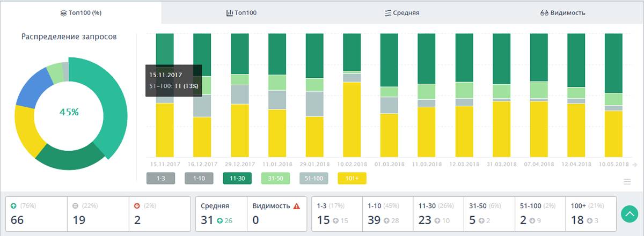Image resolution: width=644 pixels, height=236 pixels.
Task: Open the chart hamburger menu icon
Action: click(x=627, y=182)
